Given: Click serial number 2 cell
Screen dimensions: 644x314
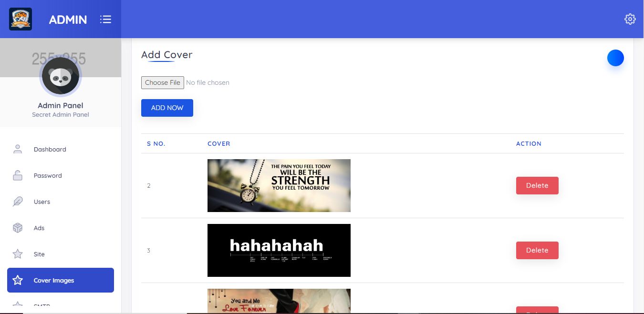Looking at the screenshot, I should (148, 185).
